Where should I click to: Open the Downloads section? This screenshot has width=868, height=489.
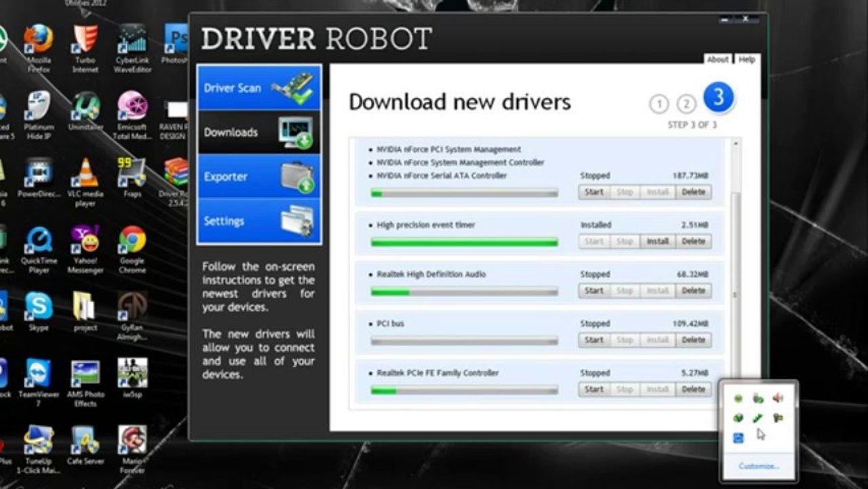pyautogui.click(x=259, y=132)
